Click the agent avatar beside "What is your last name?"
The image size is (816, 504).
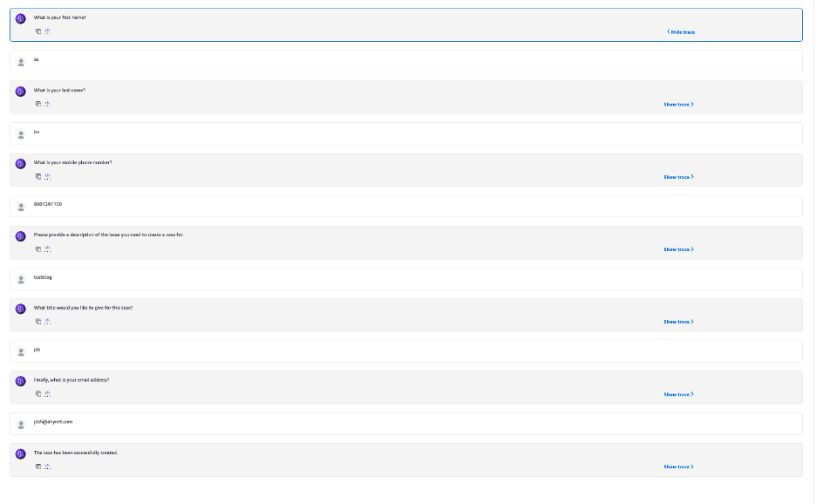point(20,92)
